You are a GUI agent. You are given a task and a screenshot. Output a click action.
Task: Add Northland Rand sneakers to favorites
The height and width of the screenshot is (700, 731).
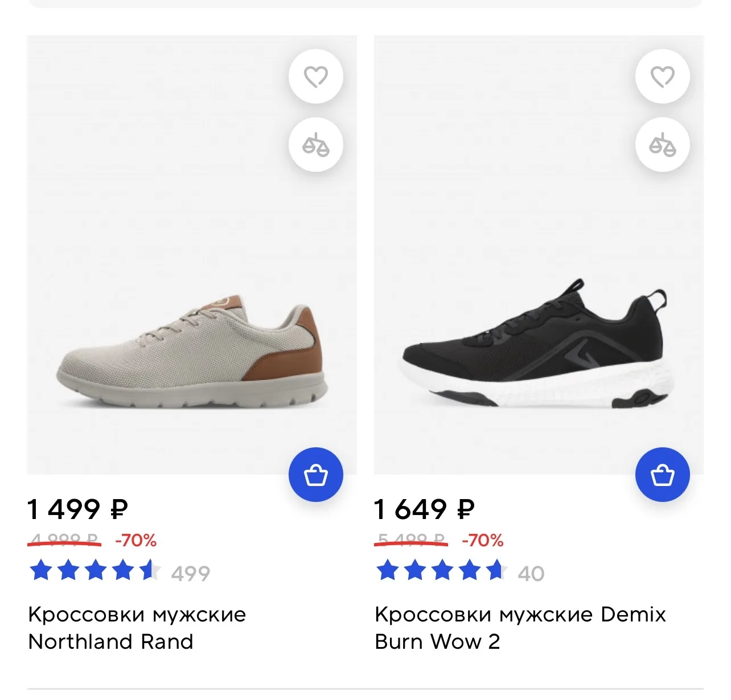316,76
